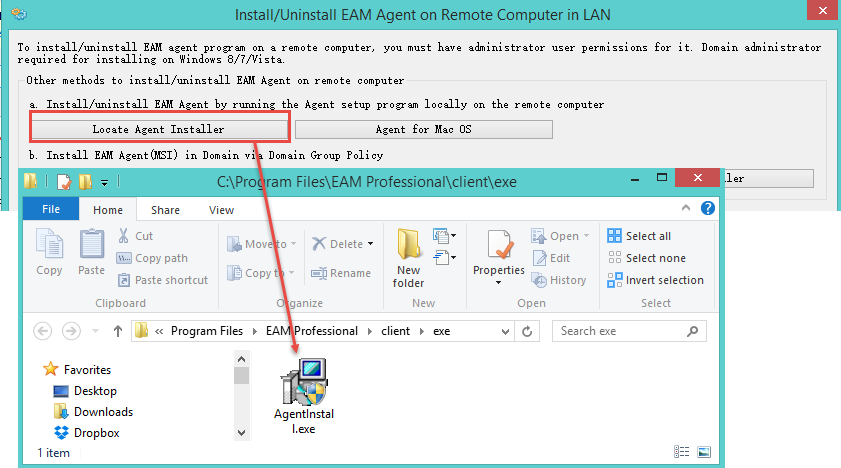Switch to the View ribbon tab
841x468 pixels.
(221, 210)
